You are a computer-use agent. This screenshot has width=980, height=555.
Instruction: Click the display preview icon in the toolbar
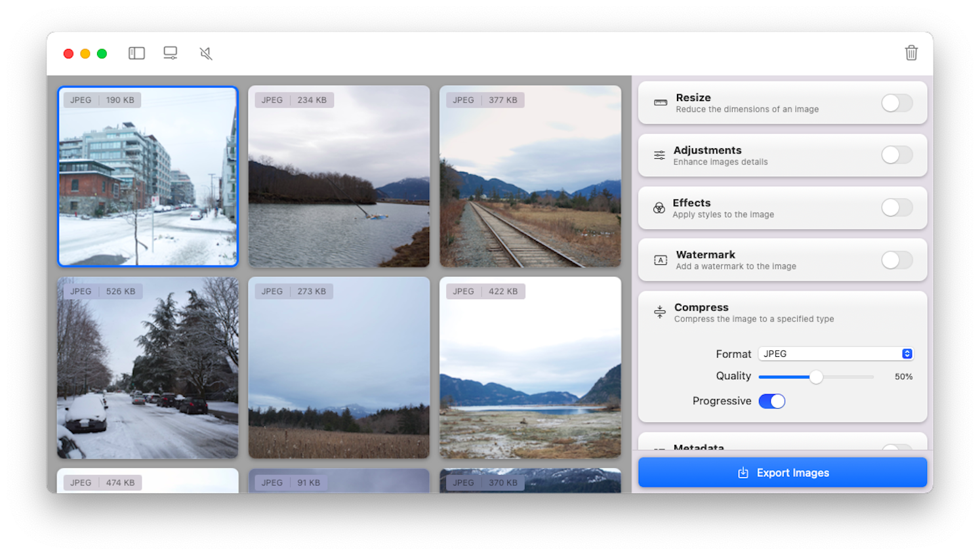[171, 52]
